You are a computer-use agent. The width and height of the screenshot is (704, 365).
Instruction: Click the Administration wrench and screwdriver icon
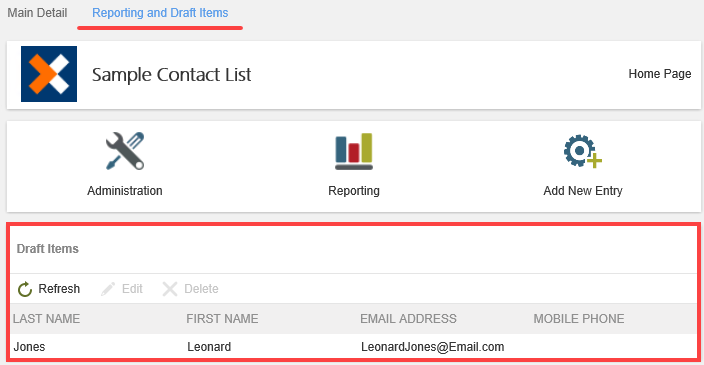tap(125, 151)
